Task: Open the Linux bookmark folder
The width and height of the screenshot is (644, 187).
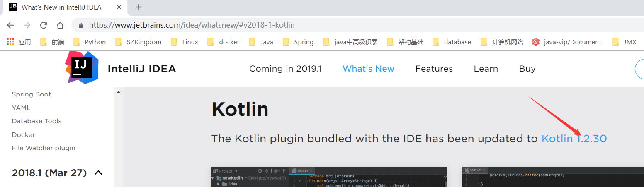Action: click(x=185, y=42)
